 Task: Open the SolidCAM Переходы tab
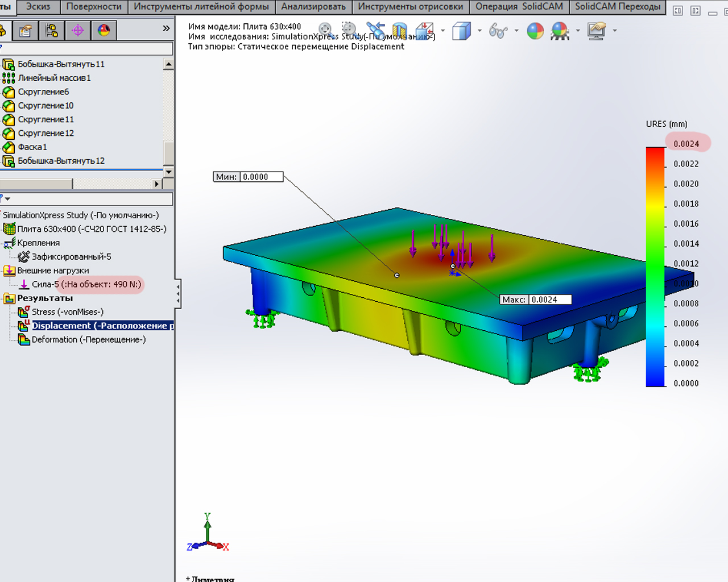pos(618,7)
